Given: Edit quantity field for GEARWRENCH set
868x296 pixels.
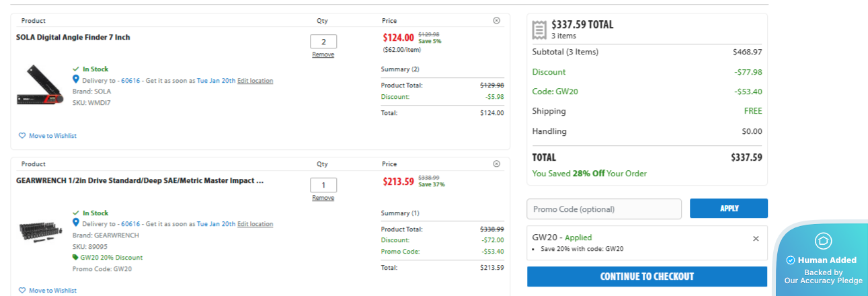Looking at the screenshot, I should click(x=323, y=185).
